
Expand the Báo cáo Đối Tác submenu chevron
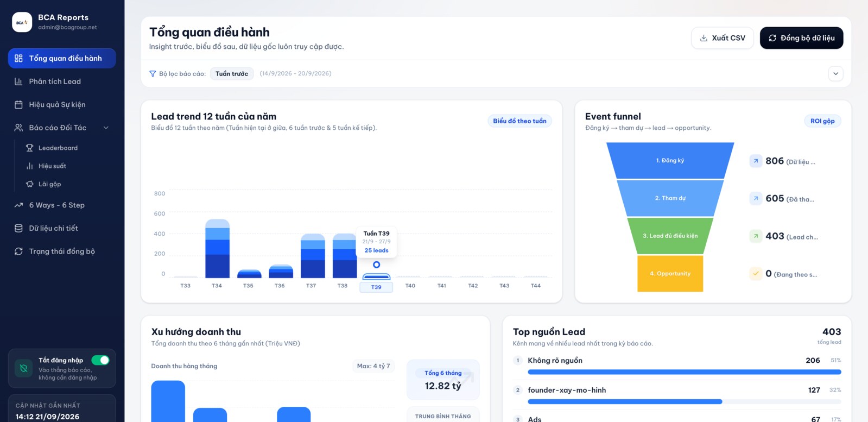point(106,128)
